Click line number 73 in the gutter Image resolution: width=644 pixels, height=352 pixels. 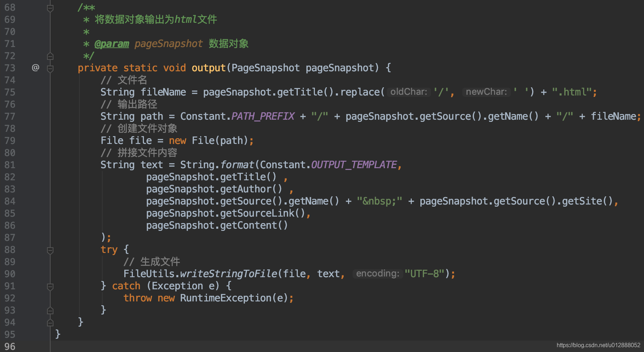click(10, 68)
